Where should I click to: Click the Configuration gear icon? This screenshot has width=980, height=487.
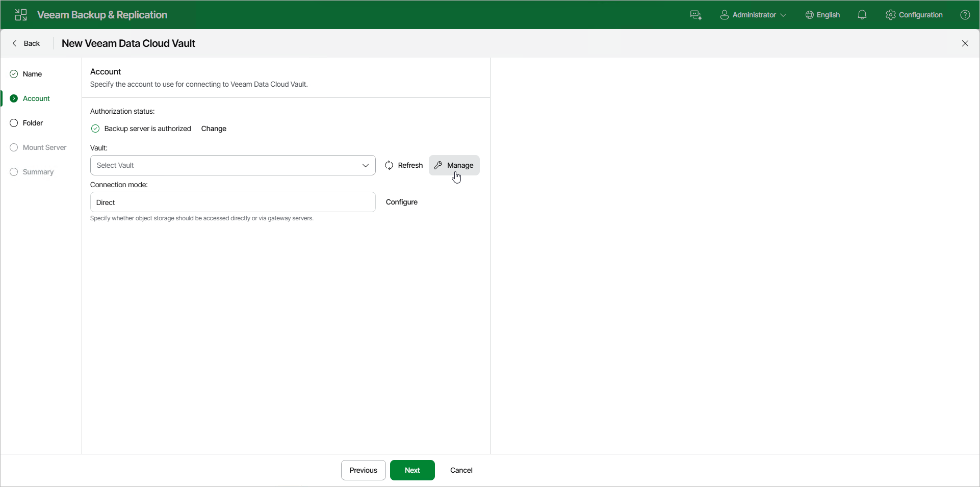(x=891, y=15)
